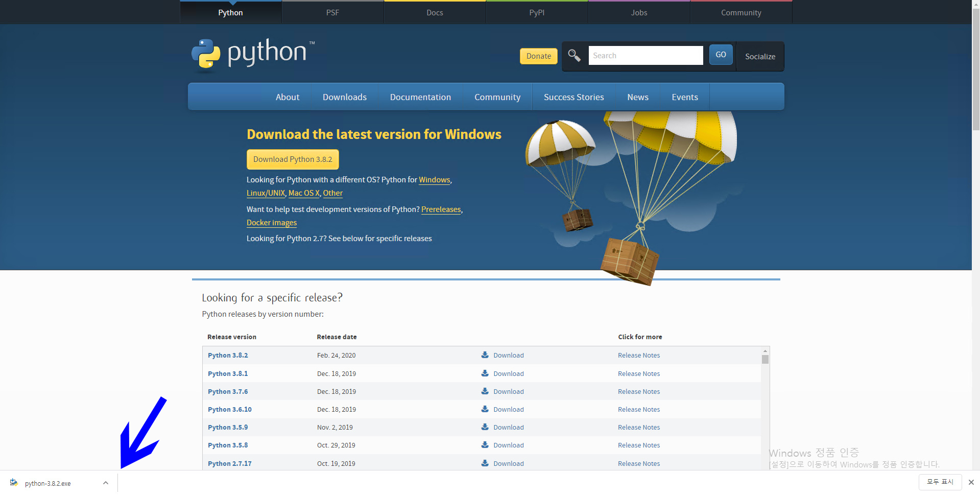
Task: Open the Downloads navigation menu
Action: tap(345, 97)
